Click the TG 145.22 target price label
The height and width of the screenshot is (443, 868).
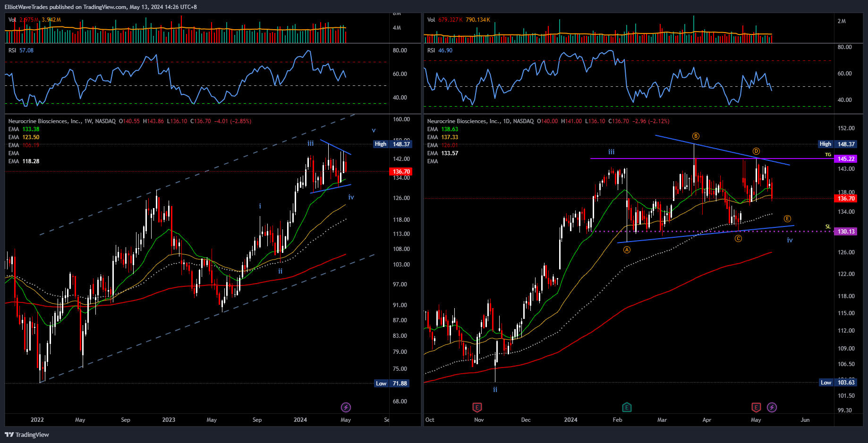[x=846, y=159]
